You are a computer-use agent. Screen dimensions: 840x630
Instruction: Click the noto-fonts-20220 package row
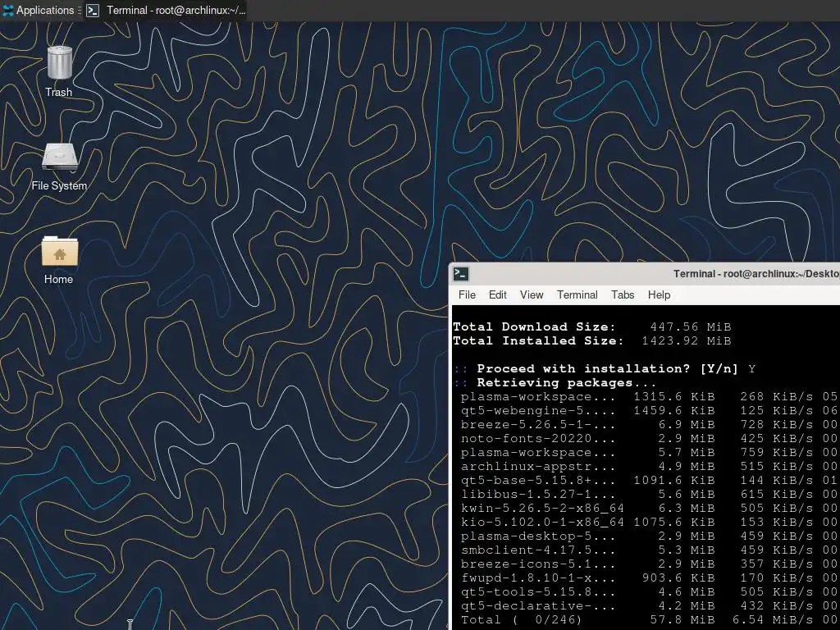(649, 438)
